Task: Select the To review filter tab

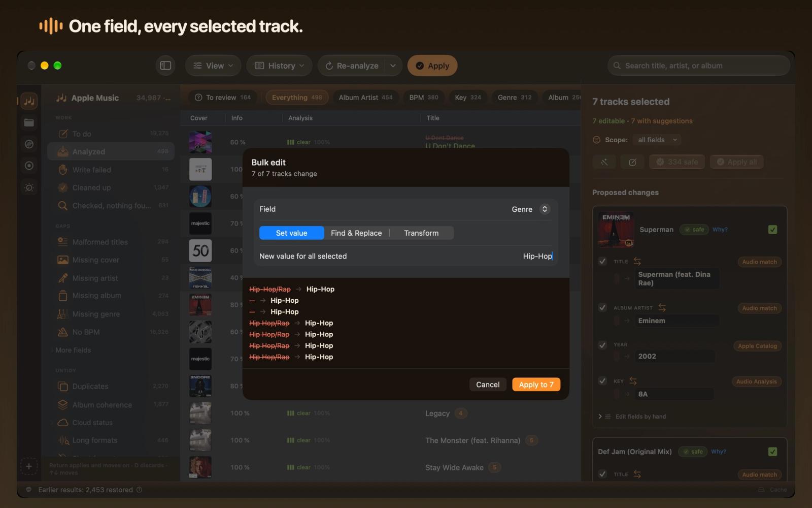Action: coord(223,98)
